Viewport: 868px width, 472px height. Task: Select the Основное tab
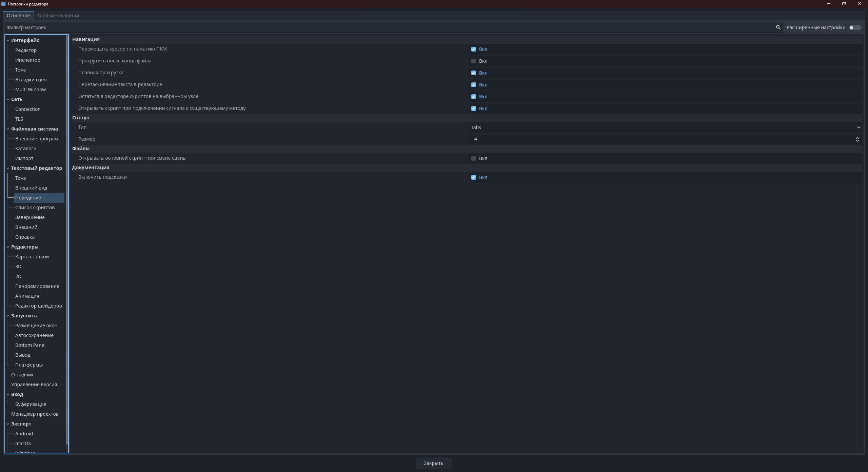coord(18,16)
